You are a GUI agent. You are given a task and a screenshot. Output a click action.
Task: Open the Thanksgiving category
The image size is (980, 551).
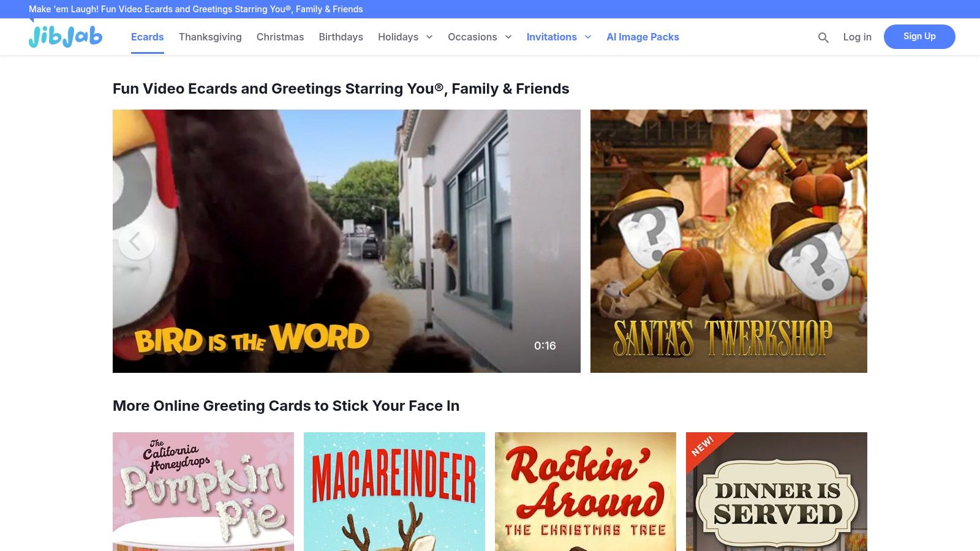click(x=210, y=37)
